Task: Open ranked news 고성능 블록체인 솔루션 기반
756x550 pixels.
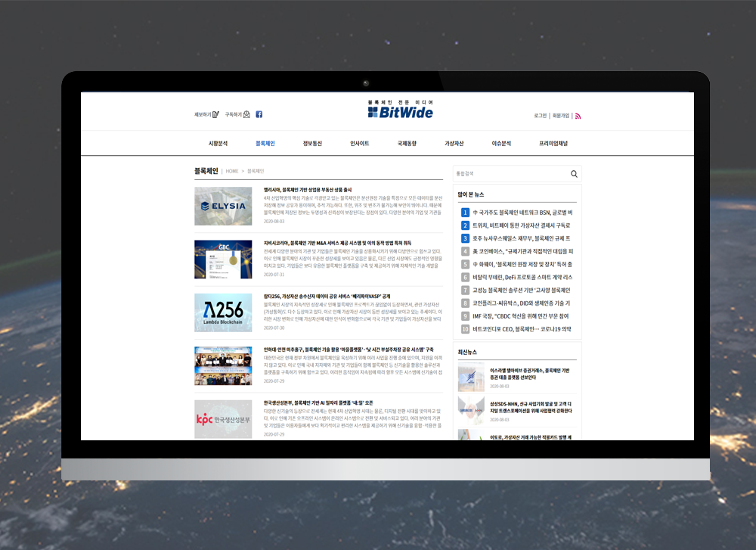Action: [521, 291]
